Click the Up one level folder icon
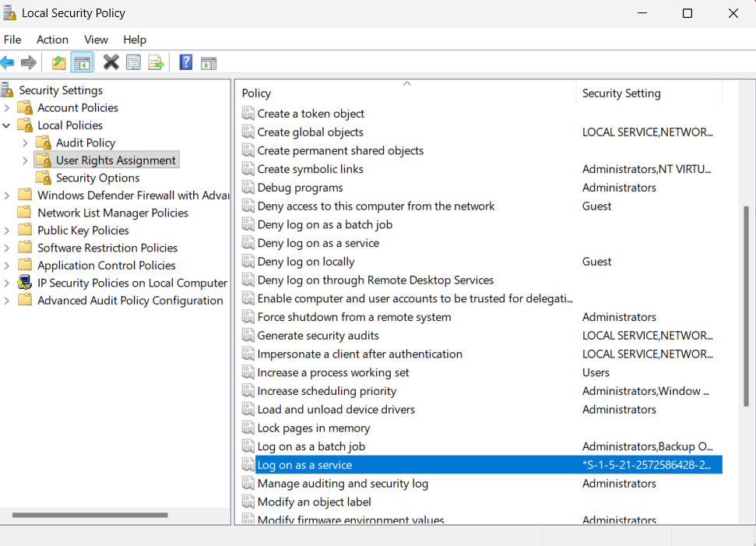756x546 pixels. click(x=59, y=63)
